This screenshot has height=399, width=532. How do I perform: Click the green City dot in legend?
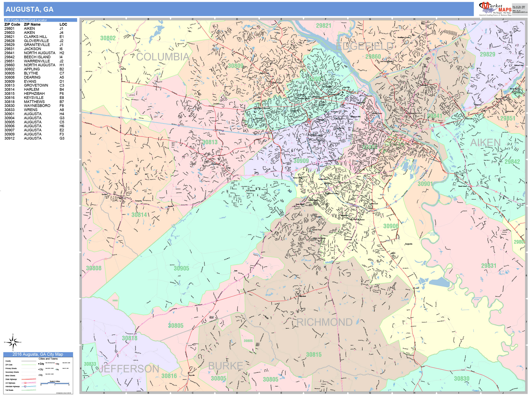coord(56,369)
